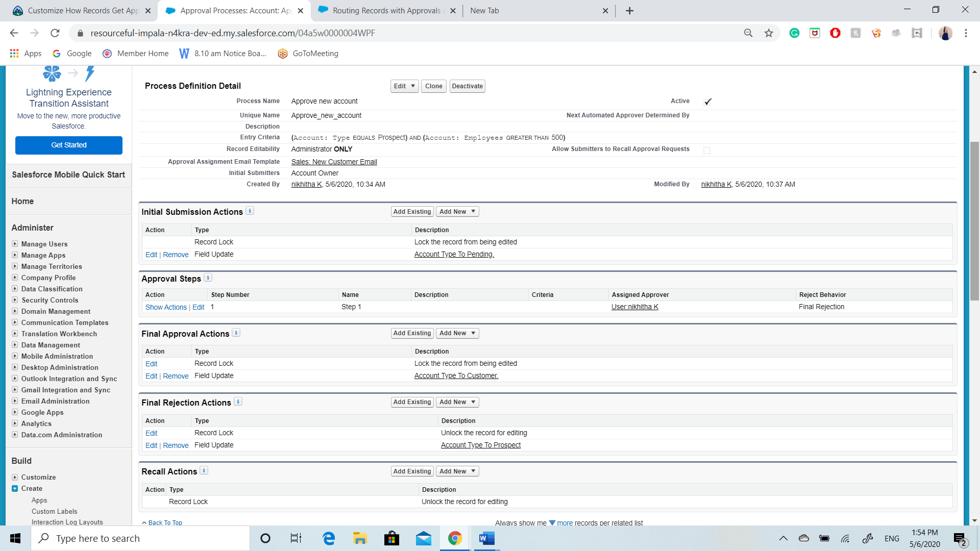
Task: Switch to the Customize How Records Get App tab
Action: [x=82, y=10]
